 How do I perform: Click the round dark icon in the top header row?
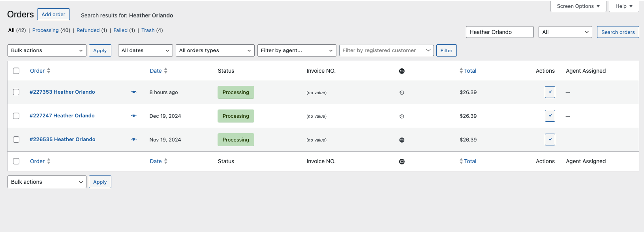click(x=402, y=71)
